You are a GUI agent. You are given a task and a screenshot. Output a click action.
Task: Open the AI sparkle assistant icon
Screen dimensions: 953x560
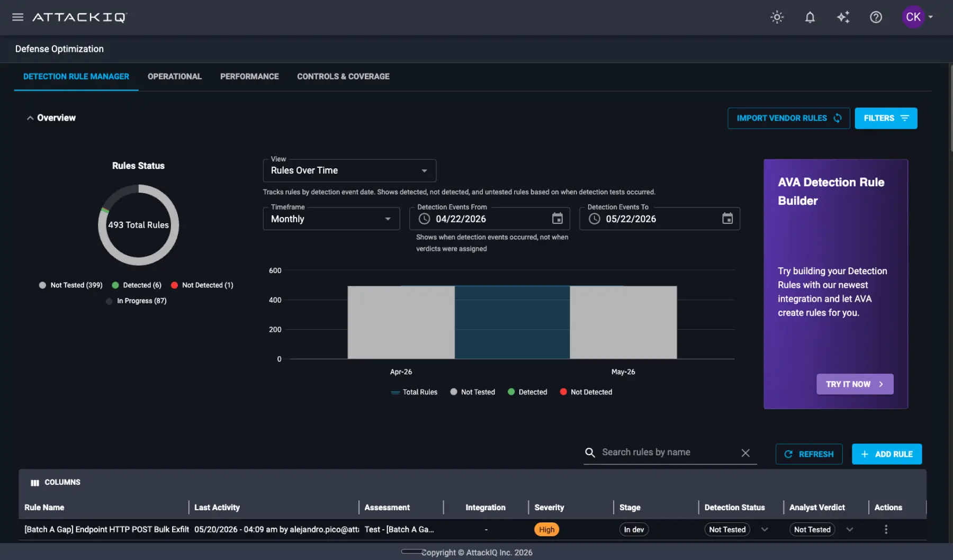(x=843, y=17)
